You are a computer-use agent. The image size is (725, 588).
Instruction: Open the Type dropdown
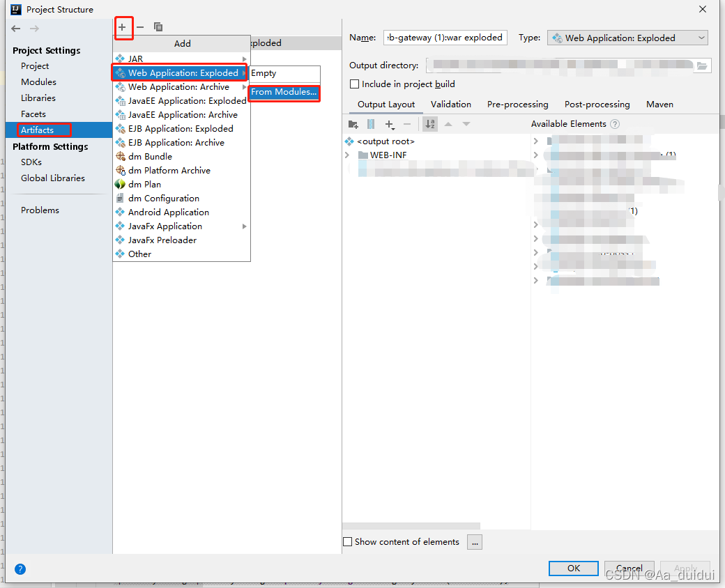(628, 38)
